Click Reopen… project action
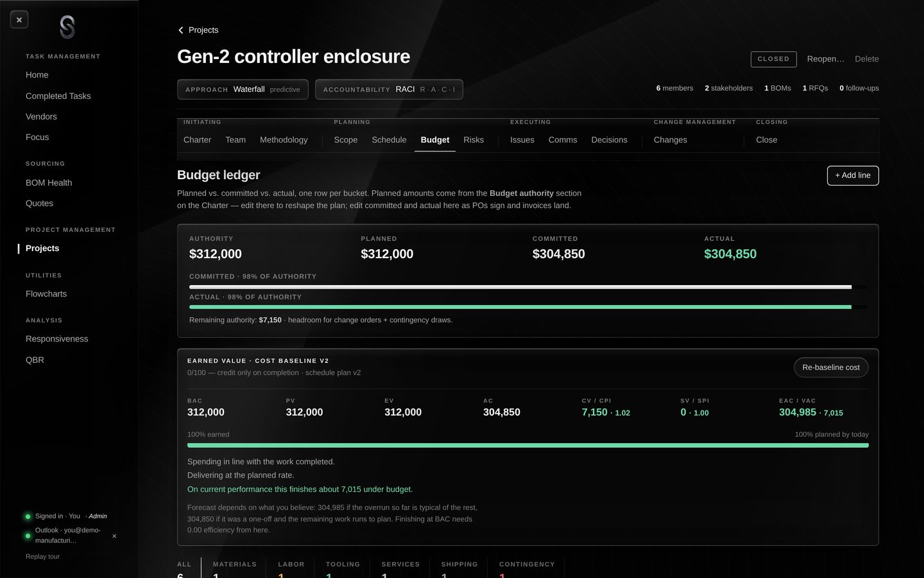 pos(826,59)
